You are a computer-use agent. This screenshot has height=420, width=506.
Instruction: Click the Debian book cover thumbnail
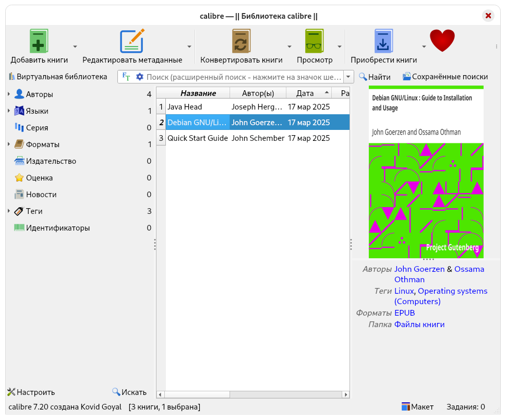point(426,172)
